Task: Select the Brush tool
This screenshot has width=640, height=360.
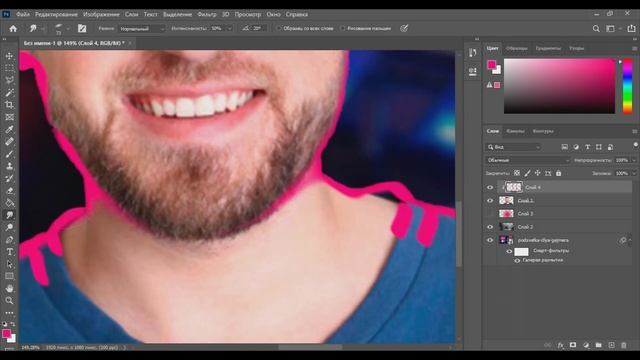Action: 9,154
